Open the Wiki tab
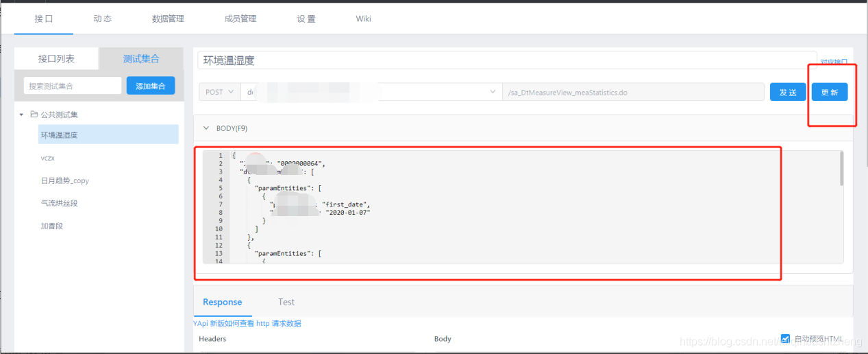The image size is (868, 354). coord(363,19)
